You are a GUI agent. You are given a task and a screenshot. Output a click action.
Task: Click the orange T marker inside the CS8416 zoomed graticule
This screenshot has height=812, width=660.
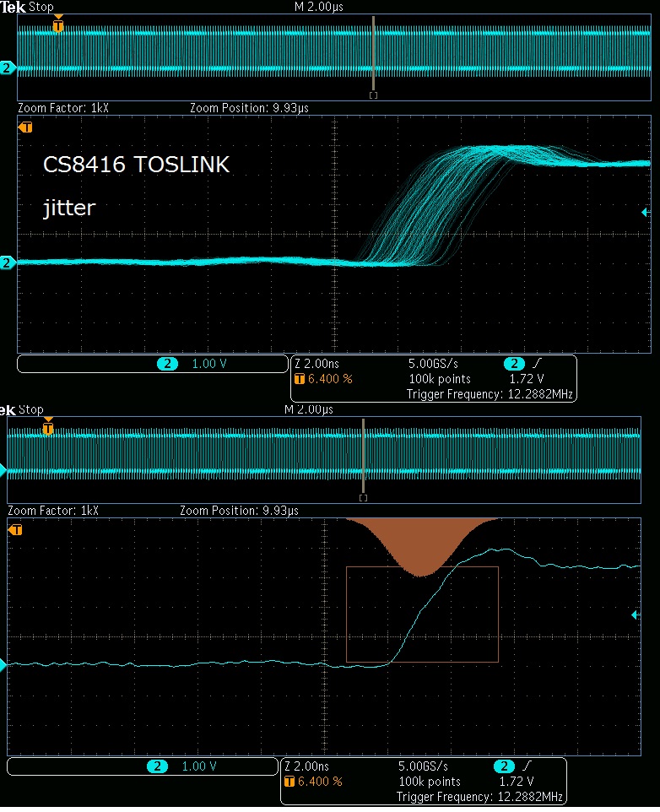click(x=26, y=127)
